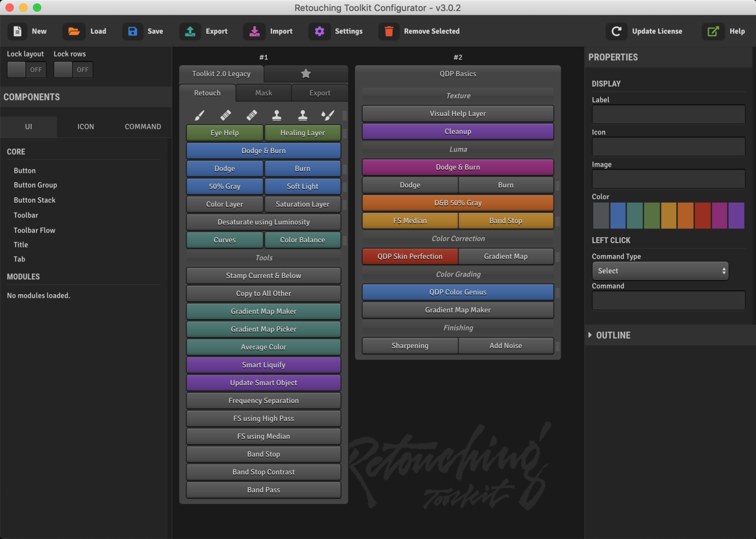756x539 pixels.
Task: Click the grip handle beside Saturation Layer
Action: tap(344, 204)
